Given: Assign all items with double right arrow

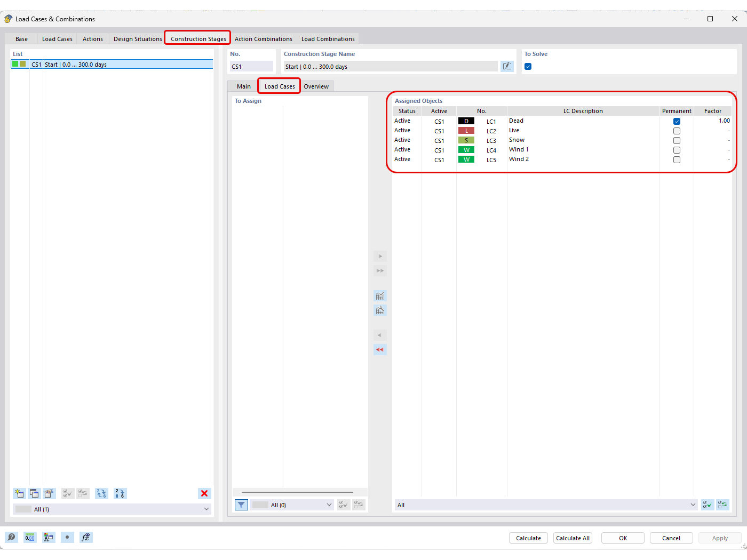Looking at the screenshot, I should point(380,270).
